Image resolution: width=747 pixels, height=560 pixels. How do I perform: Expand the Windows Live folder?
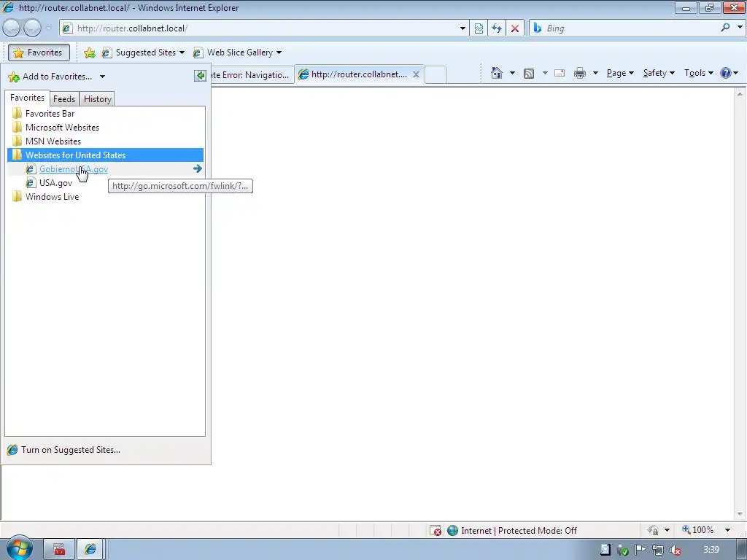pos(105,197)
